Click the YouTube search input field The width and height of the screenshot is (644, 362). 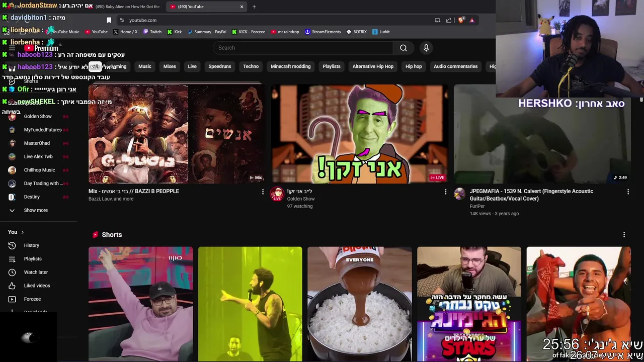[x=303, y=48]
